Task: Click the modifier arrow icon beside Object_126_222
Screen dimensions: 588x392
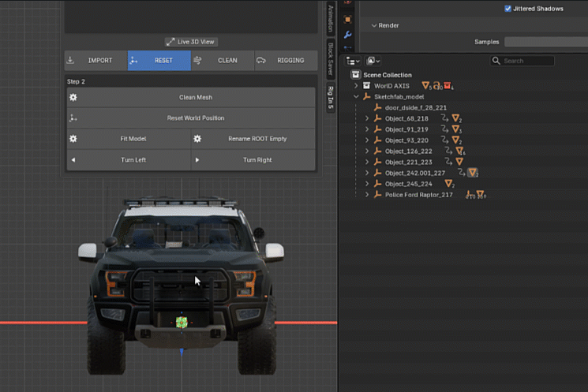Action: coord(448,151)
